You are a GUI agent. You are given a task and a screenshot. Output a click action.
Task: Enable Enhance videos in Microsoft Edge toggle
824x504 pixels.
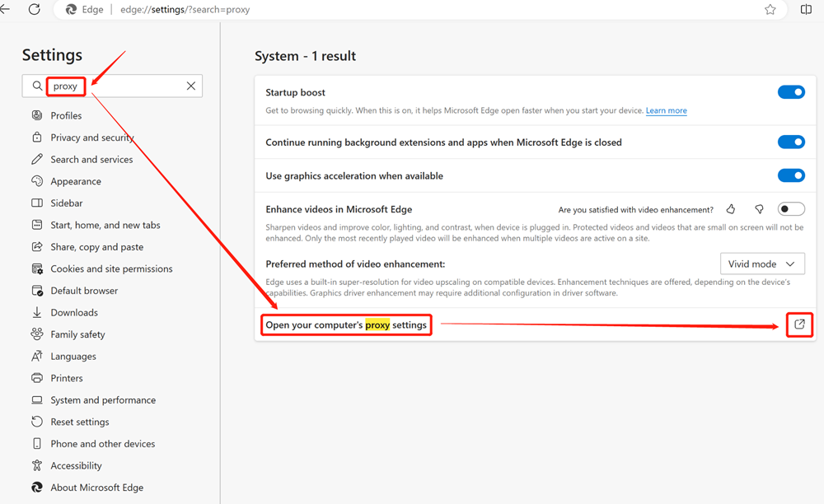tap(791, 209)
